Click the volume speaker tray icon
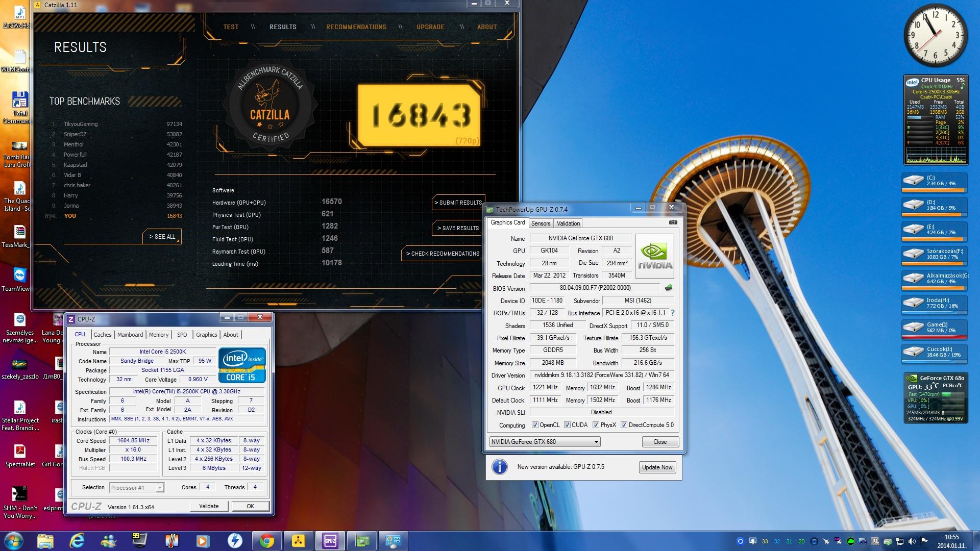The image size is (980, 551). point(912,541)
